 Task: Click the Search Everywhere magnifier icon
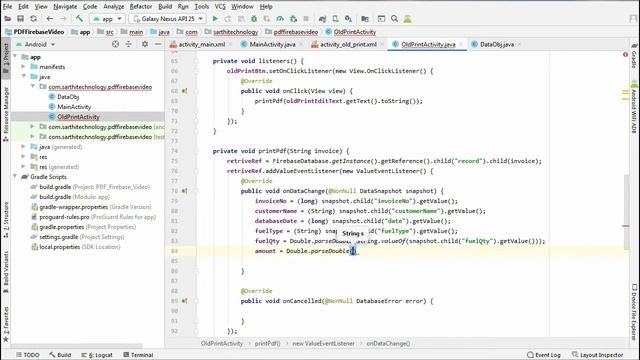point(394,19)
